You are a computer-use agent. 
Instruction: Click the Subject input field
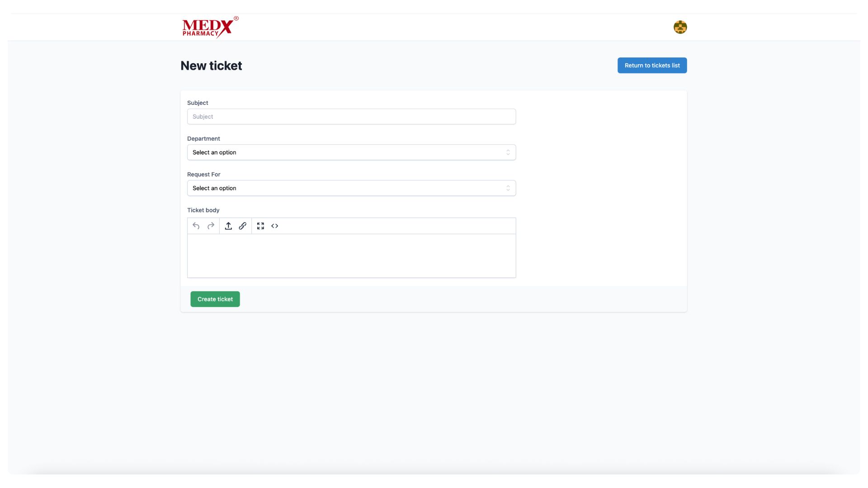(351, 117)
